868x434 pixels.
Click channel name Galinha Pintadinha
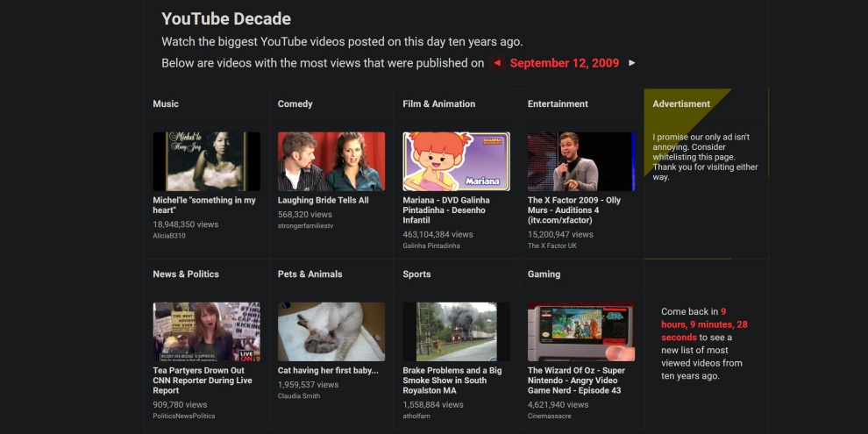(x=431, y=245)
